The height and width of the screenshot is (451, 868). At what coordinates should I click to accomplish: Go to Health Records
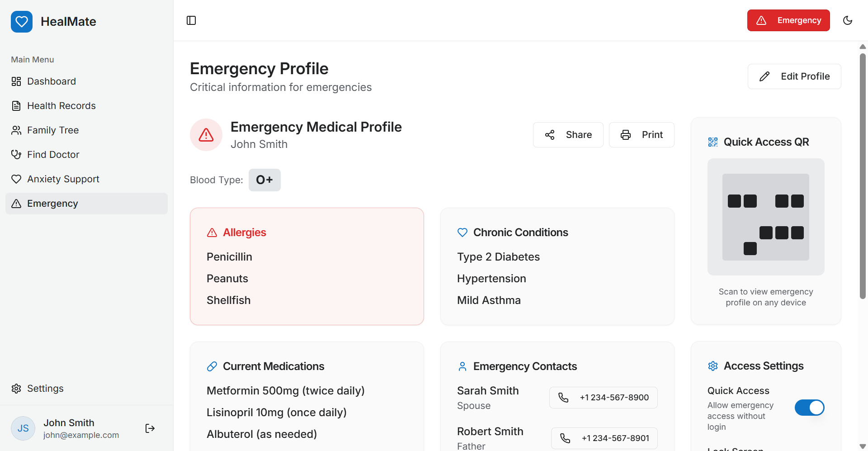click(x=61, y=106)
